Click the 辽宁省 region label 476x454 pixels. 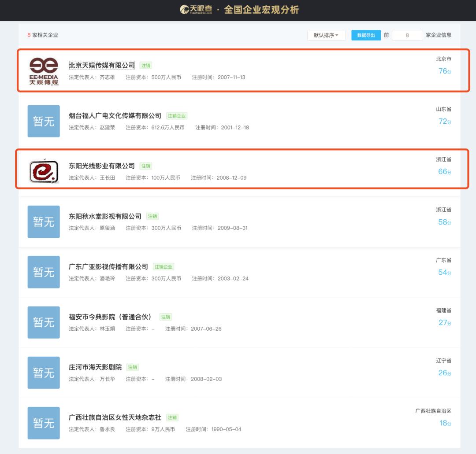click(443, 361)
